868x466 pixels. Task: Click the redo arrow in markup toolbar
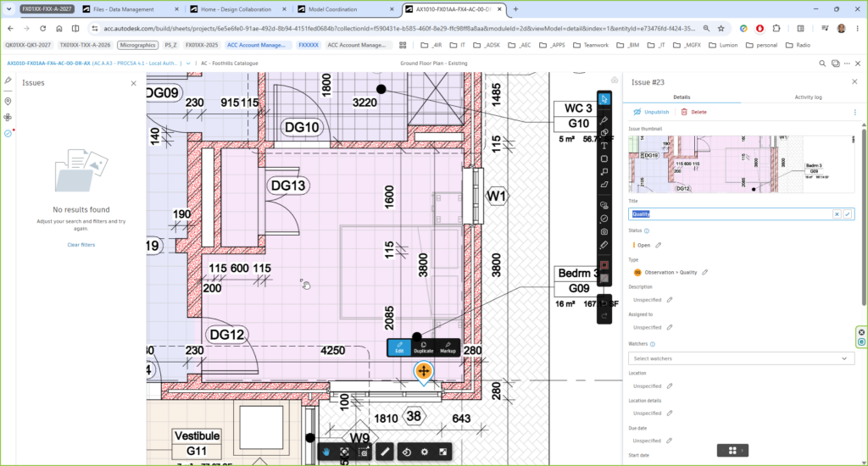pos(604,316)
